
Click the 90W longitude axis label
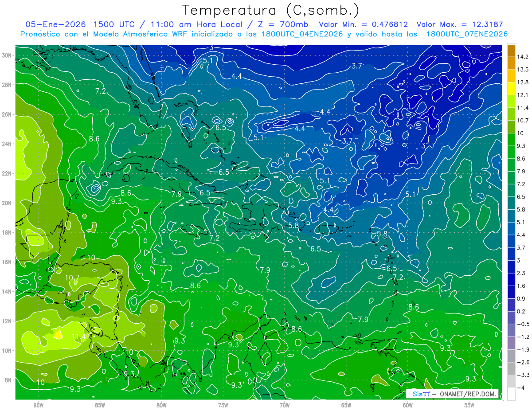pos(38,405)
